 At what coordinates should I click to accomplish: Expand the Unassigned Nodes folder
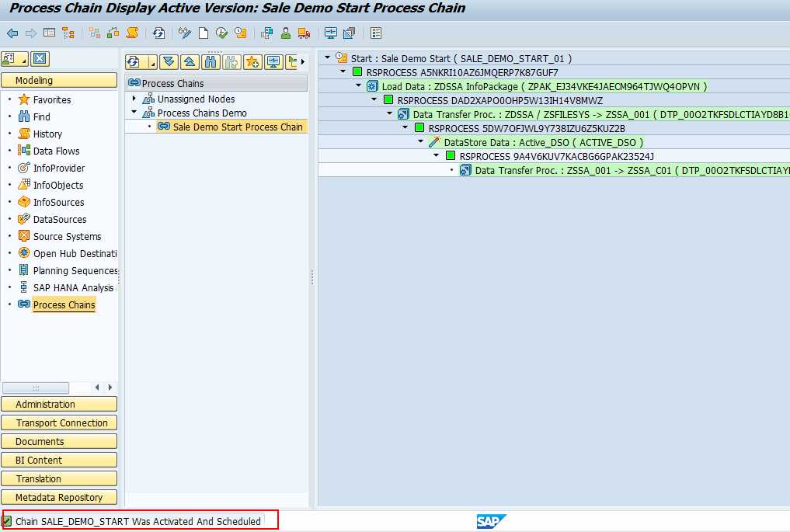coord(134,98)
